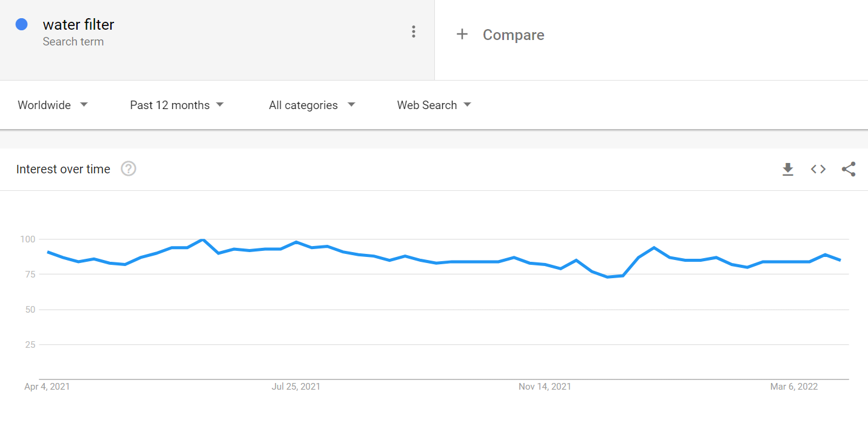This screenshot has width=868, height=423.
Task: Click the blue dot next to water filter
Action: [x=22, y=24]
